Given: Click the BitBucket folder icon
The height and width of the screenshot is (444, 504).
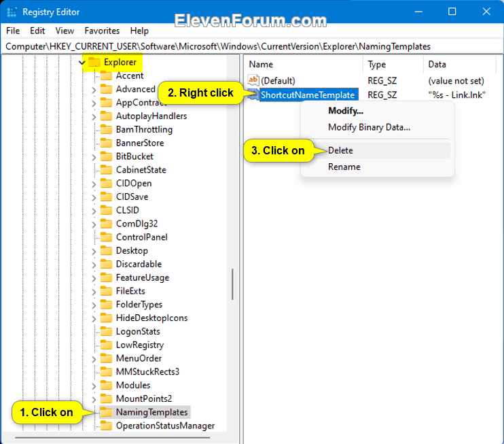Looking at the screenshot, I should [106, 156].
